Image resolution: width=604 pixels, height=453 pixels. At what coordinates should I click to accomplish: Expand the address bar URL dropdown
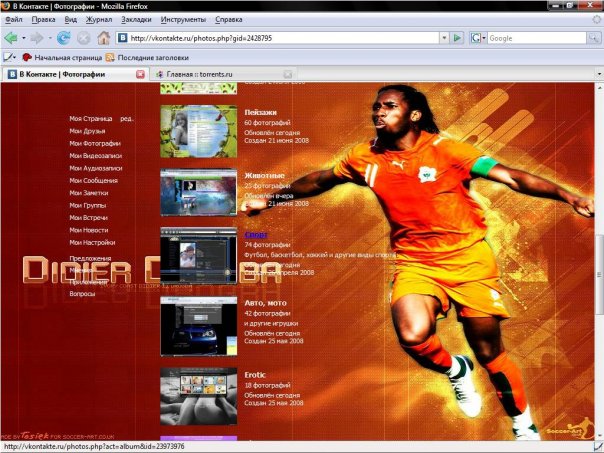coord(444,38)
